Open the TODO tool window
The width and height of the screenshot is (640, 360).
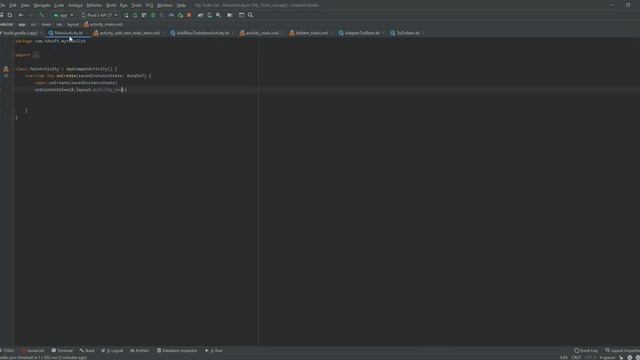click(7, 351)
